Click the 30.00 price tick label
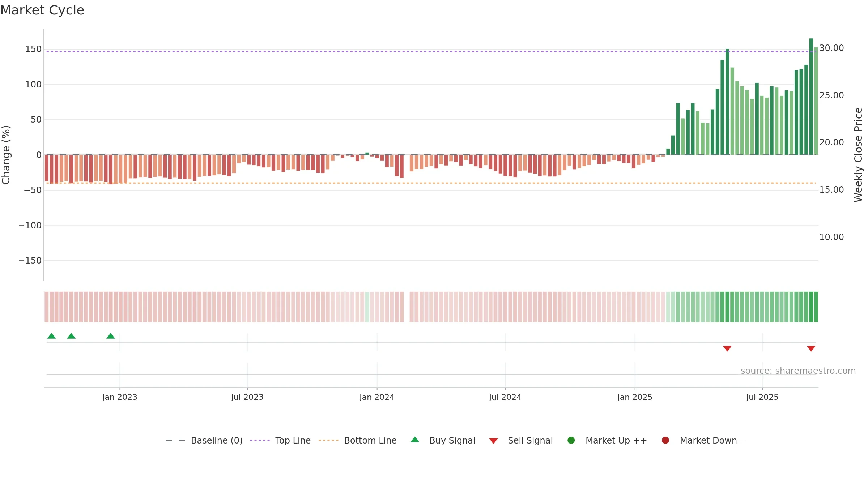Screen dimensions: 868x488 (831, 48)
